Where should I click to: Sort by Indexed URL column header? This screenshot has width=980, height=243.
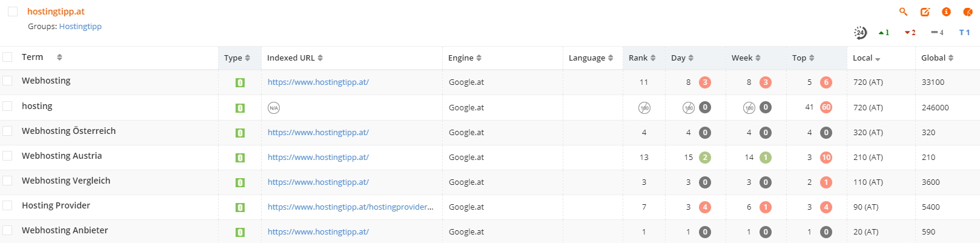click(295, 58)
